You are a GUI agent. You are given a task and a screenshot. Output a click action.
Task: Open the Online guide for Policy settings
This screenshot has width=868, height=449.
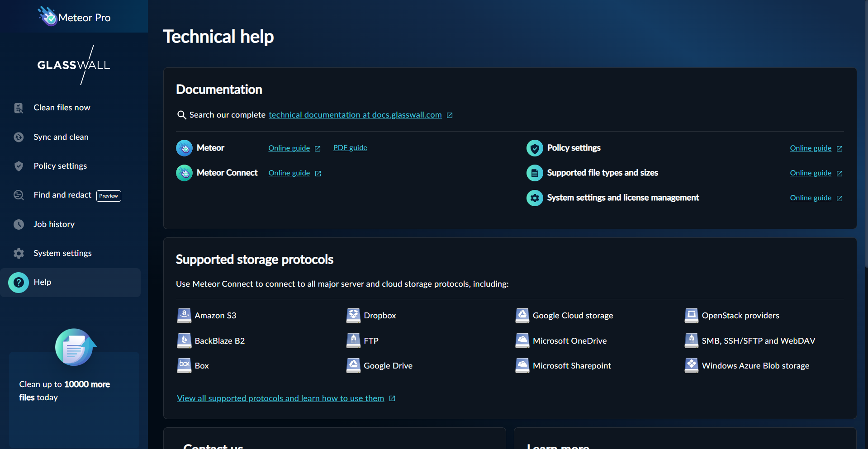tap(811, 148)
